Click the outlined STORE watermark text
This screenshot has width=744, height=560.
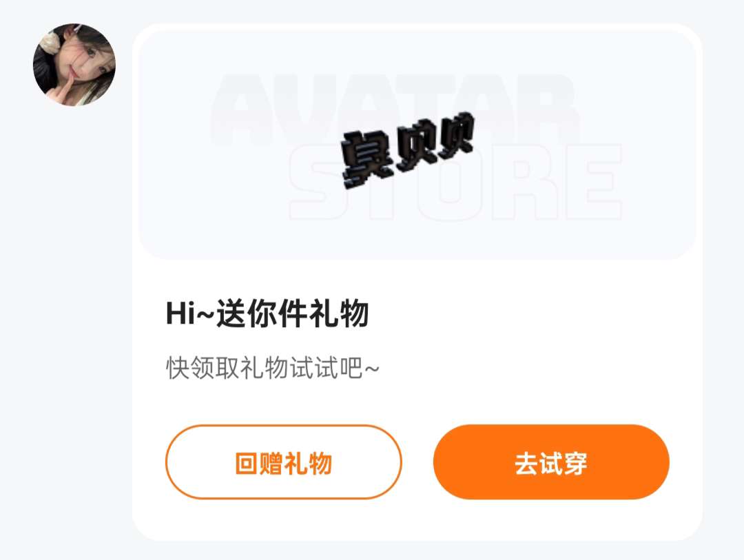[x=455, y=182]
